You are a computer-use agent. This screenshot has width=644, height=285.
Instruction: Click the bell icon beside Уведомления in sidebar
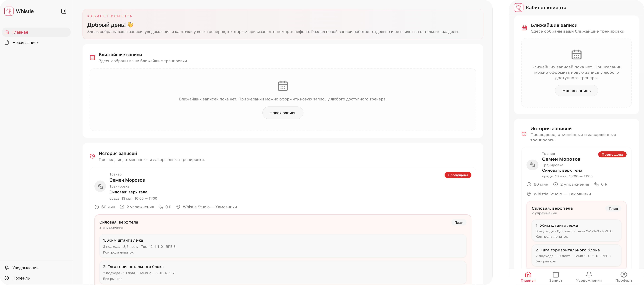7,268
